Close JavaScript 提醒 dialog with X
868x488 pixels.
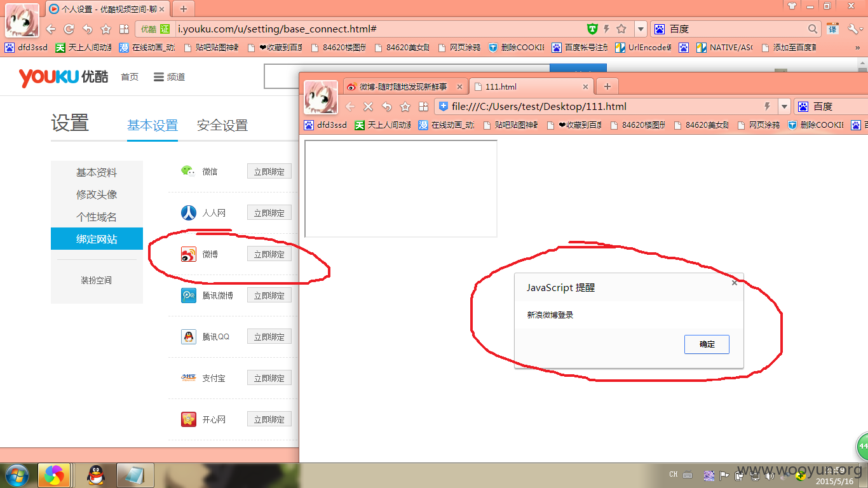click(735, 283)
